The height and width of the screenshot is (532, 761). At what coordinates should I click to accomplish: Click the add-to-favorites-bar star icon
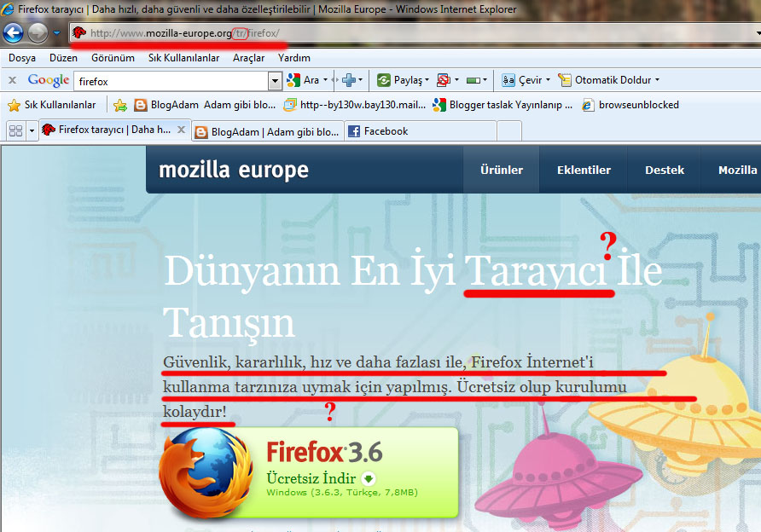click(120, 105)
